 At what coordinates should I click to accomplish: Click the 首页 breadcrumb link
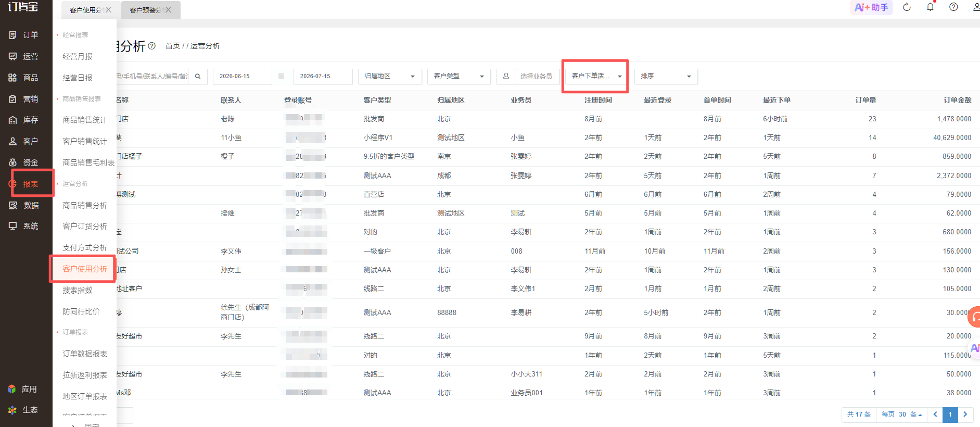[173, 46]
